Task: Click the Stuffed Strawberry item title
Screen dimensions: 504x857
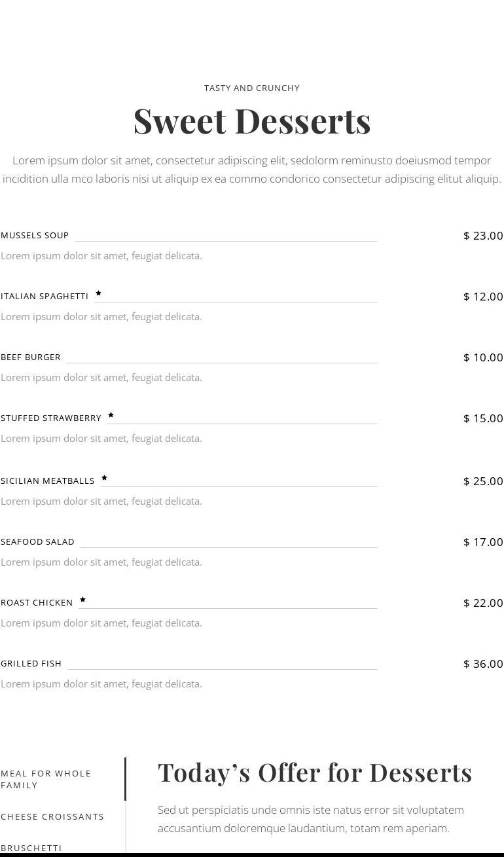Action: click(x=51, y=418)
